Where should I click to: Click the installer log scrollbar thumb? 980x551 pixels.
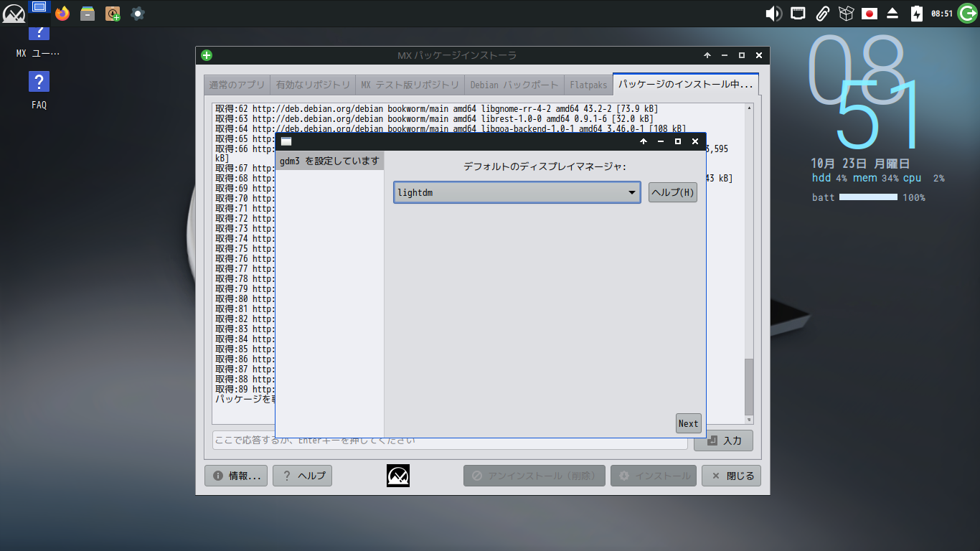[x=749, y=386]
